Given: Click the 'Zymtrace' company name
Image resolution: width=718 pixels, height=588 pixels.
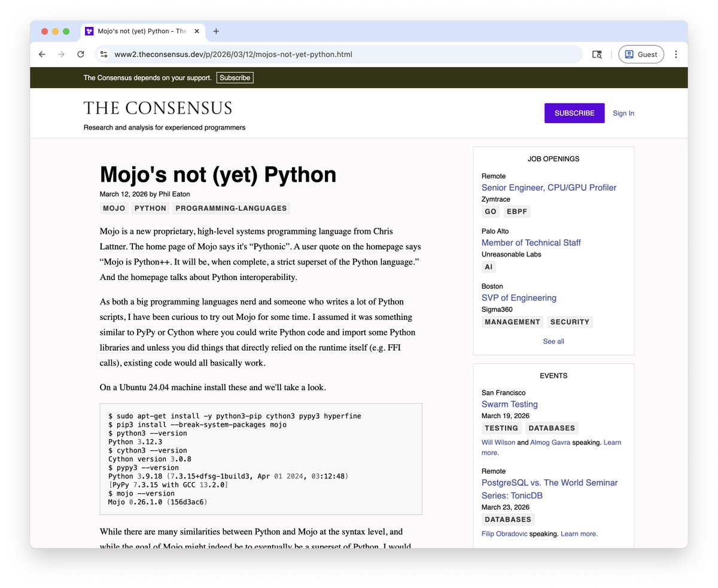Looking at the screenshot, I should pos(497,199).
